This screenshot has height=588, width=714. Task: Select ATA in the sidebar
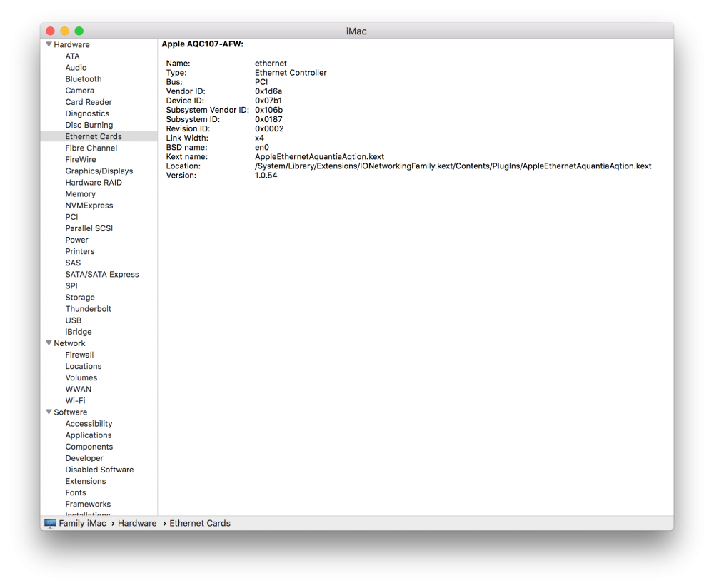[x=72, y=56]
